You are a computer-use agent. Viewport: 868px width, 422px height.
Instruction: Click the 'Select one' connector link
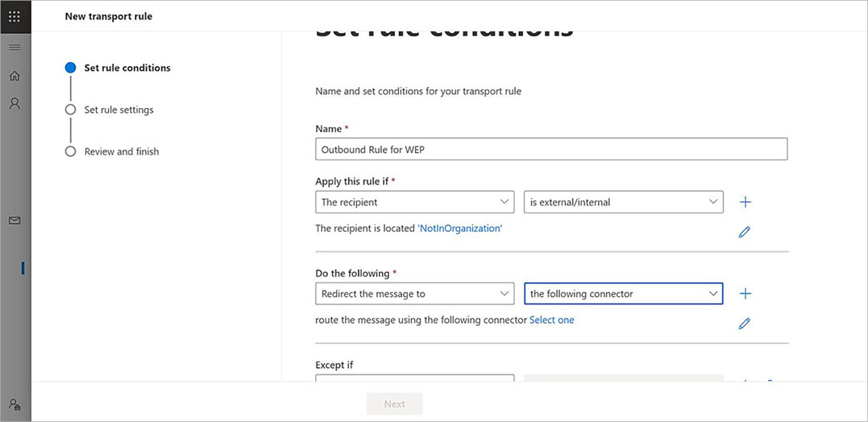551,320
